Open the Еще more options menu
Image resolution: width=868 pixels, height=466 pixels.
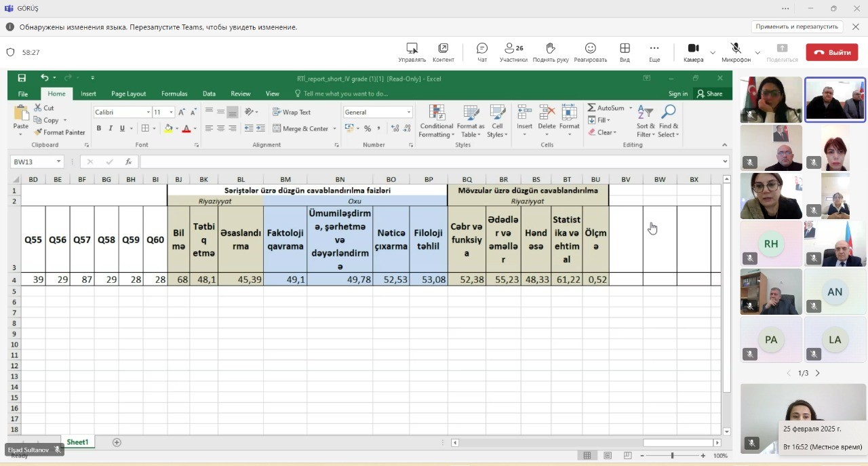click(654, 52)
